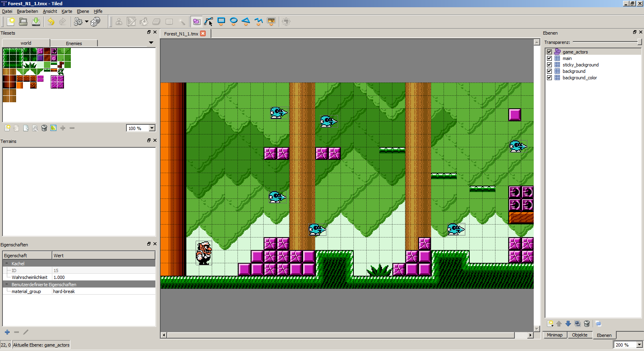
Task: Toggle visibility of main layer
Action: [549, 58]
